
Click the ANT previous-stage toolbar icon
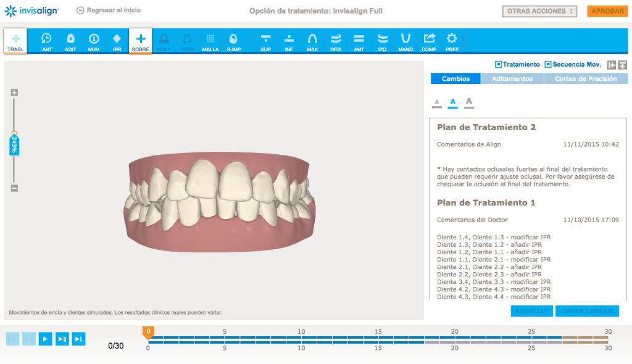(x=47, y=41)
